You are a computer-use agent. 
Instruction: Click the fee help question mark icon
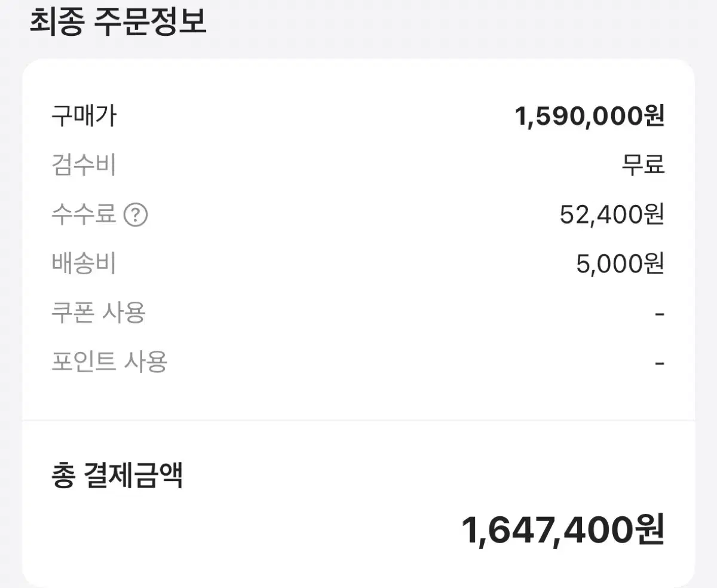point(136,215)
